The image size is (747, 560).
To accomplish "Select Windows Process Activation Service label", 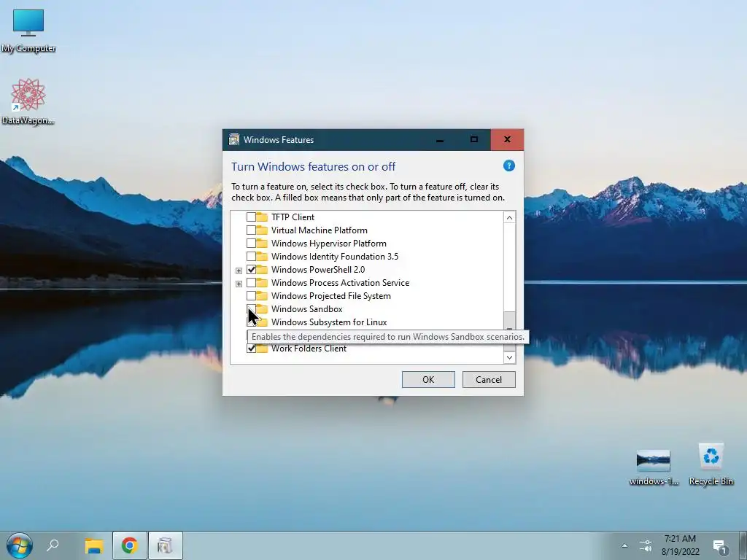I will pos(340,283).
